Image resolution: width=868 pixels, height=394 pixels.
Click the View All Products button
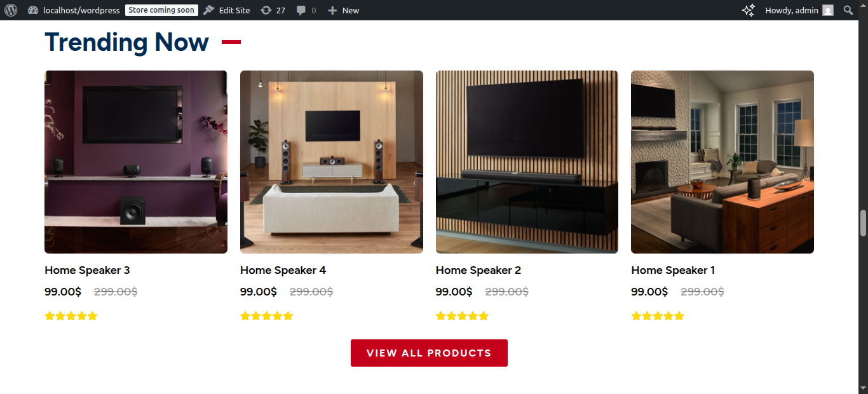[x=429, y=353]
